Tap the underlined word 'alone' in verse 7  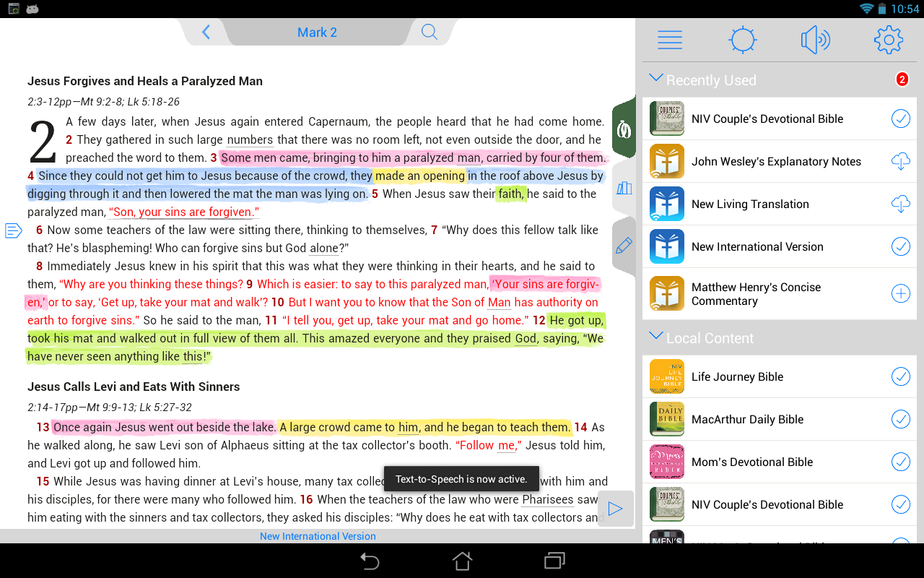(x=324, y=249)
